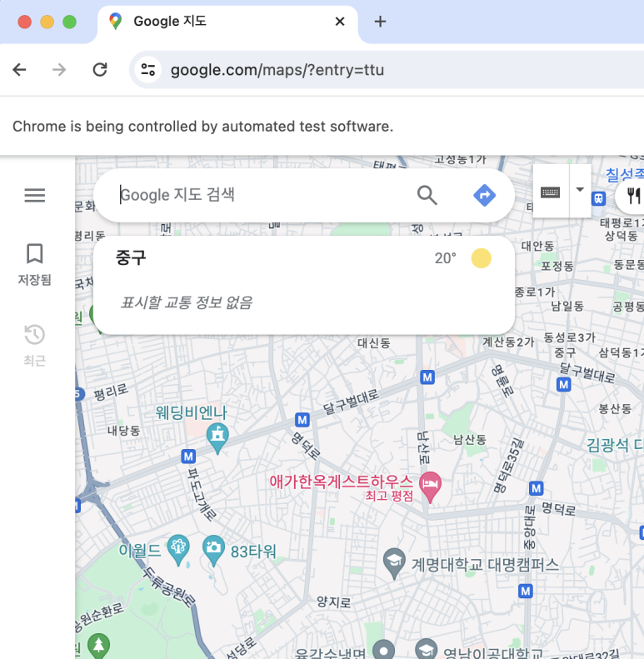644x659 pixels.
Task: Click the 동성로3가 label
Action: (x=569, y=337)
